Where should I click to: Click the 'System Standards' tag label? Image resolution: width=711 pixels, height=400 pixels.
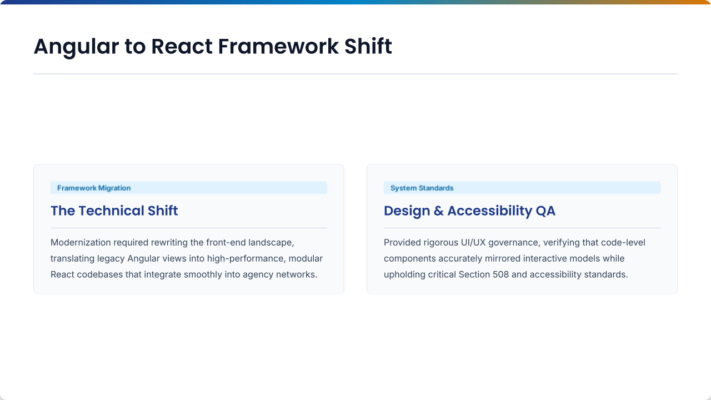pyautogui.click(x=522, y=188)
